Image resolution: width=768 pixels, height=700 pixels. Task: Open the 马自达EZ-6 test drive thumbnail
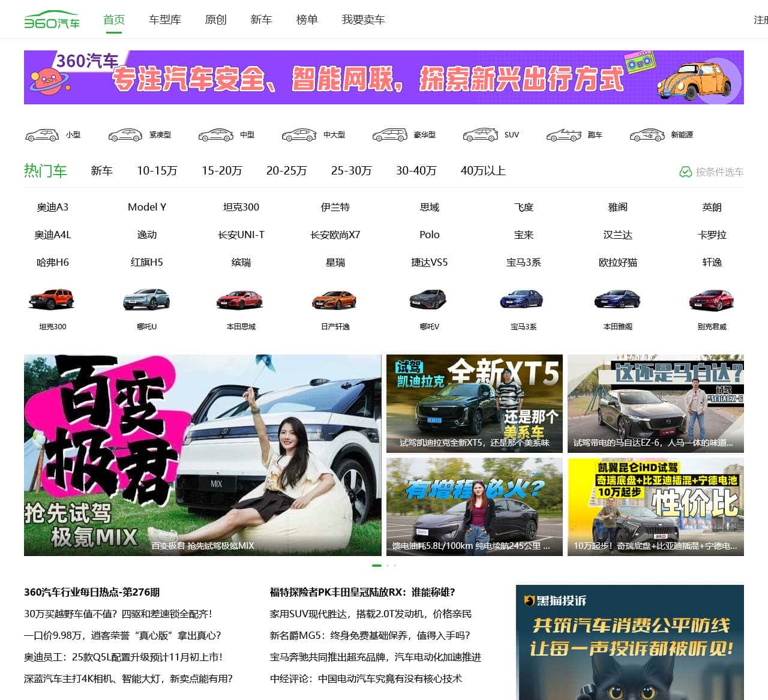point(656,404)
